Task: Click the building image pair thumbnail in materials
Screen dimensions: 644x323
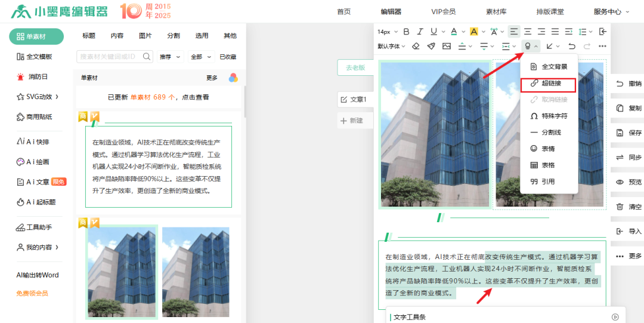Action: tap(158, 272)
